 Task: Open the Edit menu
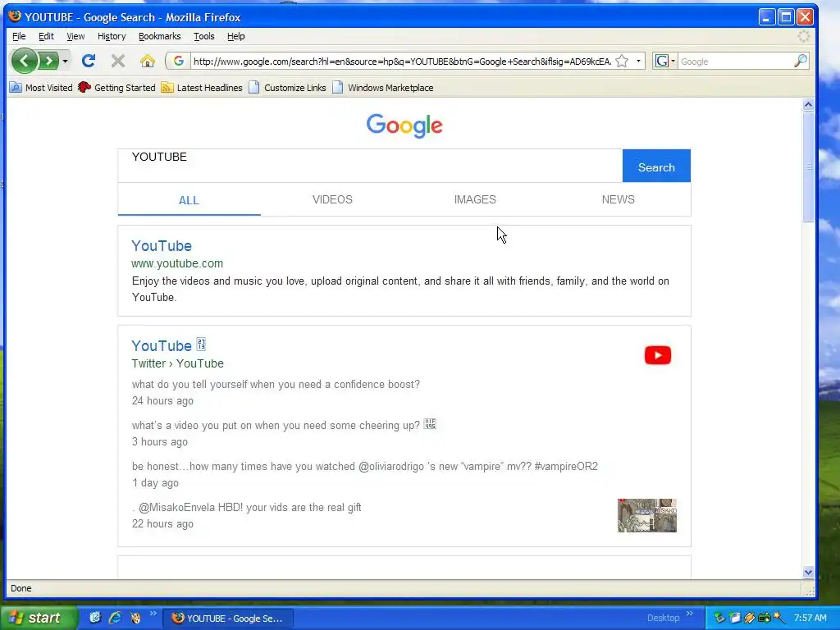(x=46, y=36)
